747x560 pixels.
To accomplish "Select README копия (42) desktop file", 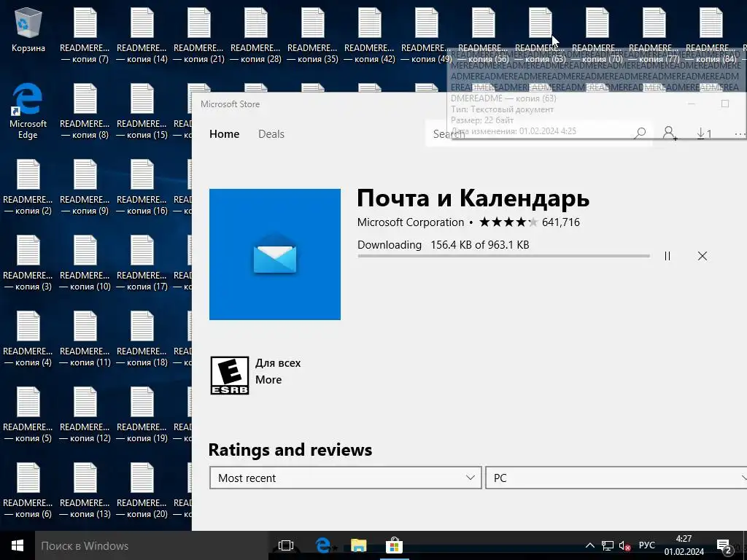I will point(369,35).
